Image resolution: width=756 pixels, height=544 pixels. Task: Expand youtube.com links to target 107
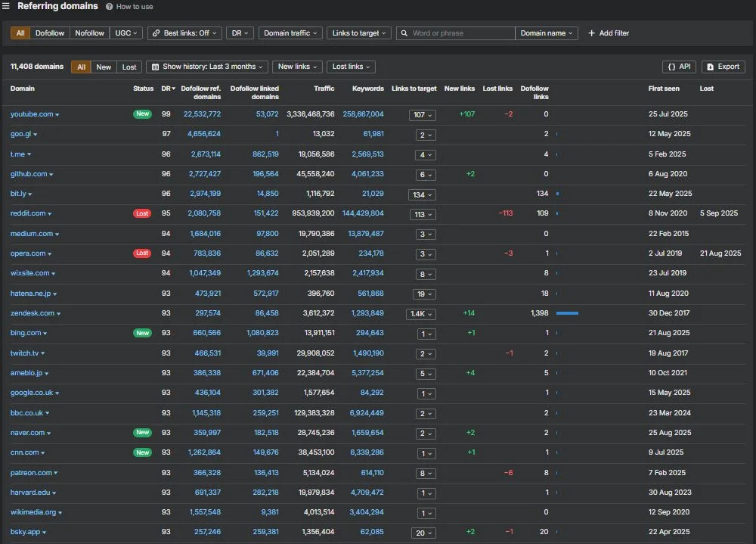pos(423,115)
